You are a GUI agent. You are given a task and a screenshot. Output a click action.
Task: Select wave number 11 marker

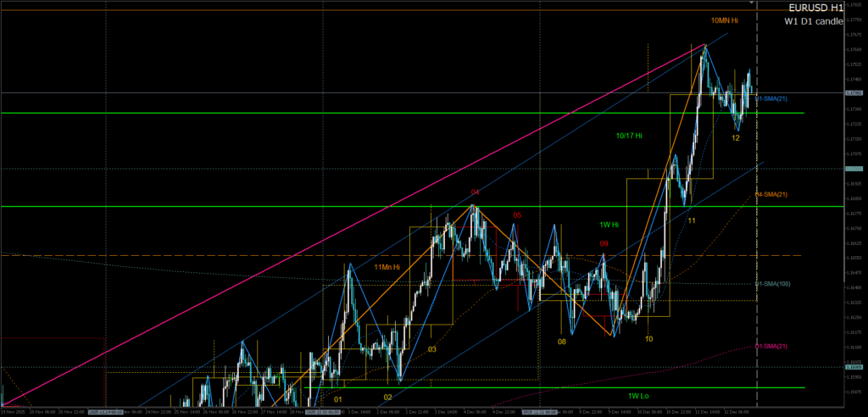tap(692, 220)
